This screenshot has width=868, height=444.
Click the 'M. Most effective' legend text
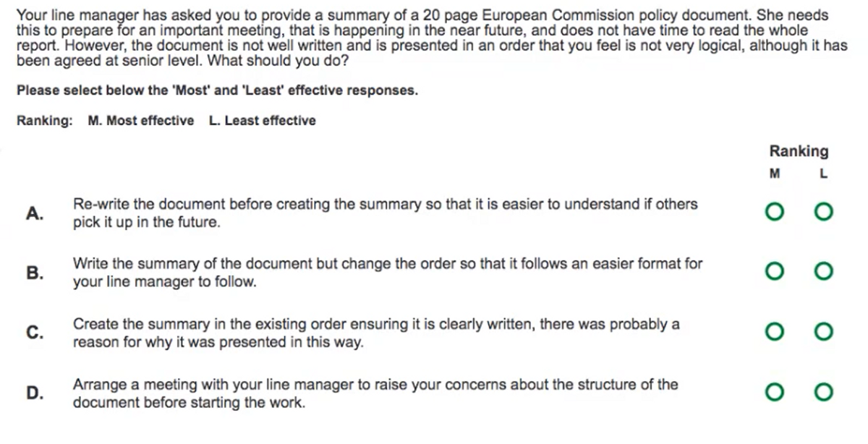click(x=141, y=121)
